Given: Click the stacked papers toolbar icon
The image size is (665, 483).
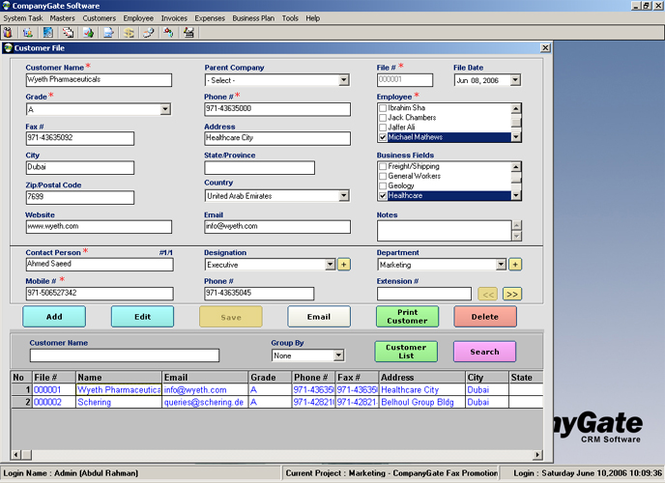Looking at the screenshot, I should [x=68, y=32].
